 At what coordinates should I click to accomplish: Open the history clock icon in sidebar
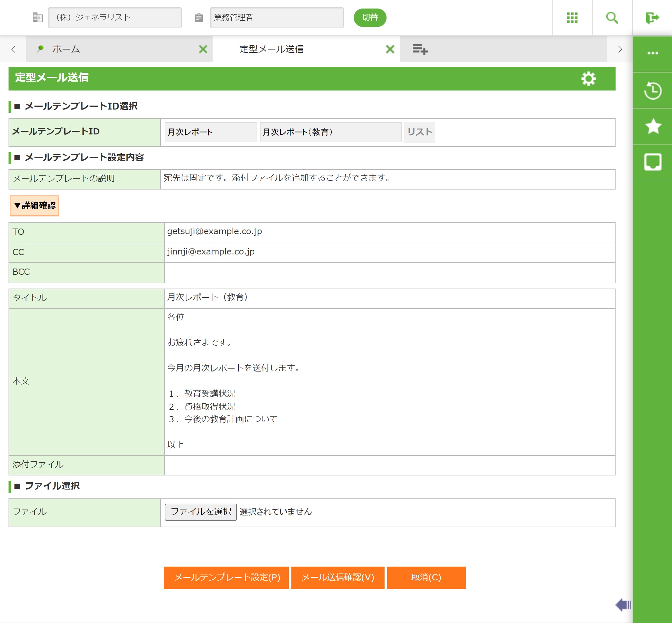(652, 90)
